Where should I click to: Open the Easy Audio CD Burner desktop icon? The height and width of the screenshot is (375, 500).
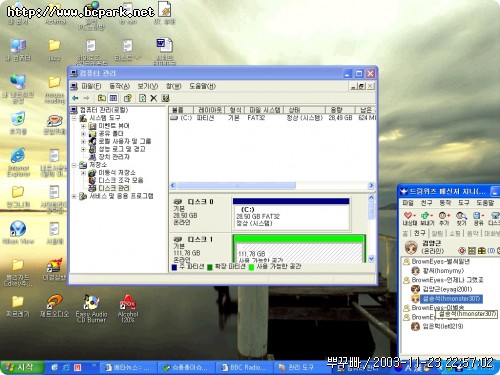click(x=91, y=309)
